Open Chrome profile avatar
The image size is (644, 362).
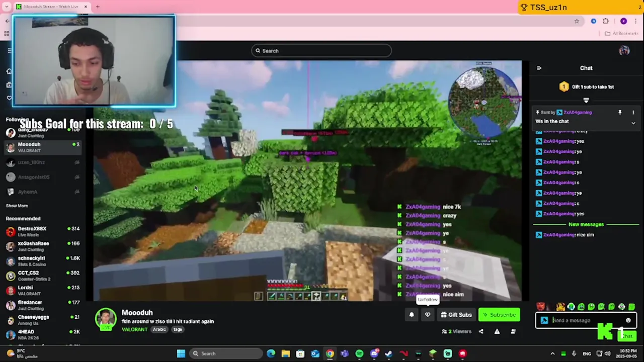(x=623, y=21)
